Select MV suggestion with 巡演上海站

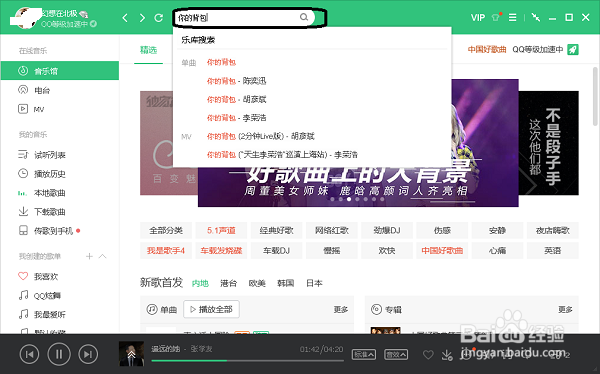[x=282, y=155]
